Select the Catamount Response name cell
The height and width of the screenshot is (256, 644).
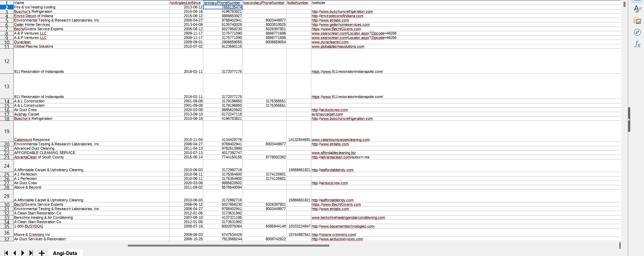click(x=32, y=140)
